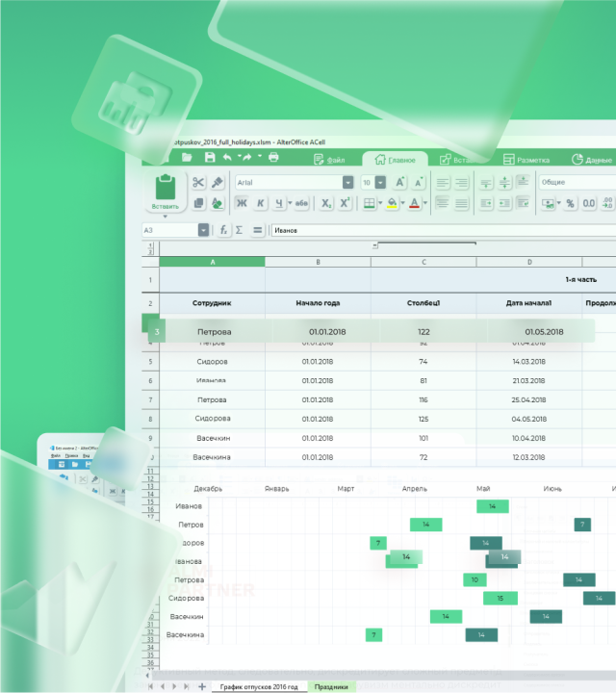Image resolution: width=616 pixels, height=693 pixels.
Task: Toggle bold Ж formatting
Action: click(x=241, y=203)
